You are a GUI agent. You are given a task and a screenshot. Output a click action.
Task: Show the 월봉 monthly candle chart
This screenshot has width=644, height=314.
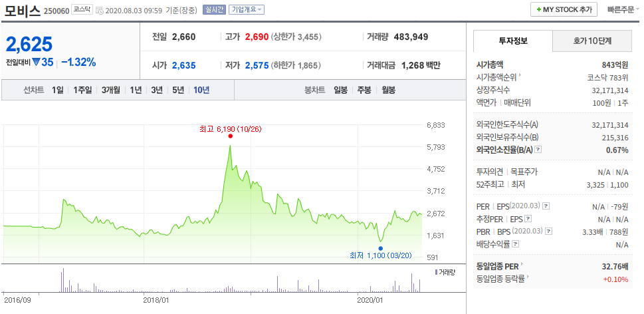388,90
